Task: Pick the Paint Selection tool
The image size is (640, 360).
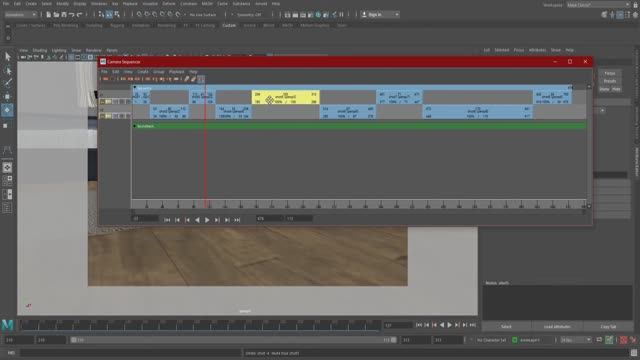Action: click(8, 83)
